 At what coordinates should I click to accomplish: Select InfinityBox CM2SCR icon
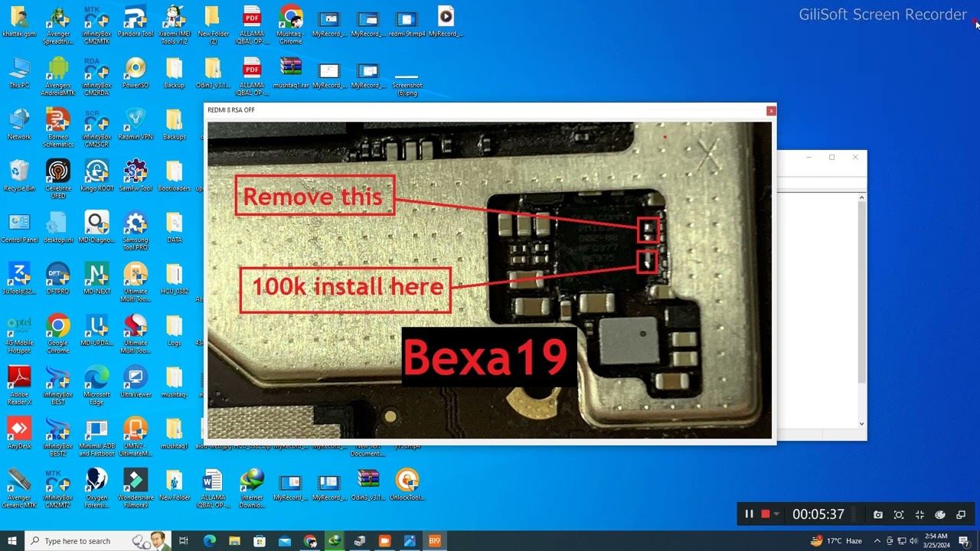click(x=96, y=128)
